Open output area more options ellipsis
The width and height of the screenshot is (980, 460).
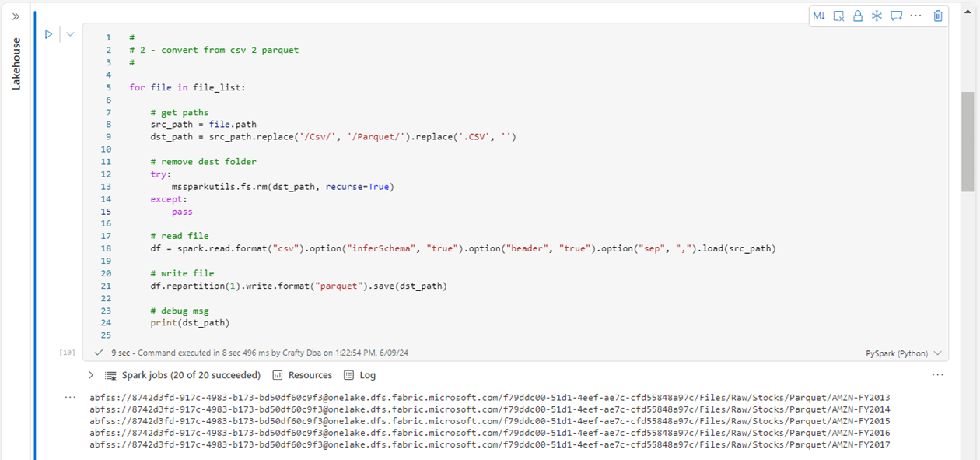click(937, 375)
